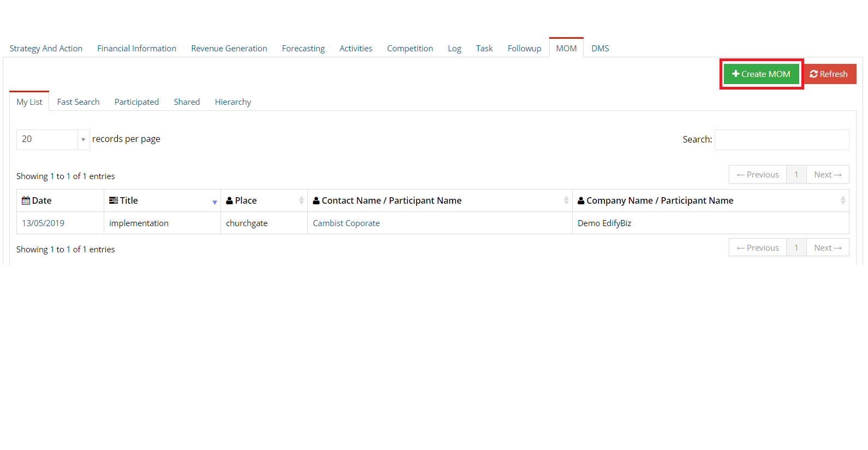
Task: Open the Cambist Coporate contact link
Action: coord(346,223)
